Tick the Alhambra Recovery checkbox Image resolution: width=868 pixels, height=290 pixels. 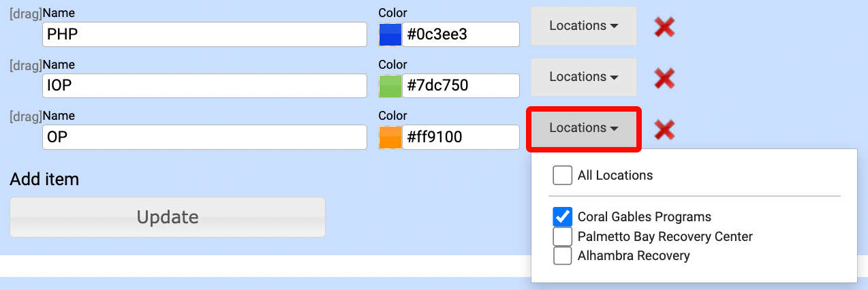(563, 256)
